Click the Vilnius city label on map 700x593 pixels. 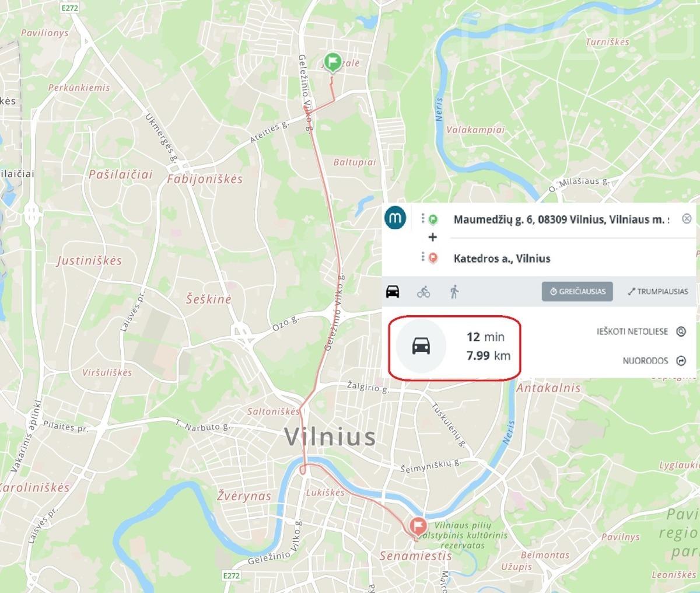point(330,436)
